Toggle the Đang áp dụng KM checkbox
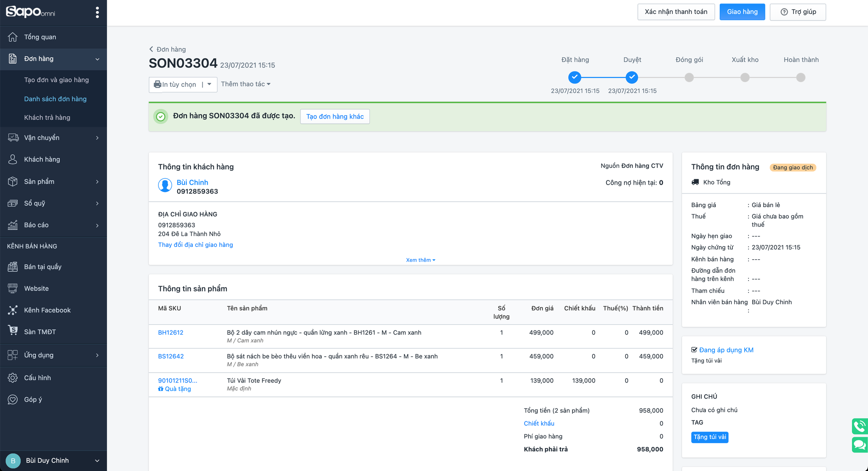 pos(694,350)
